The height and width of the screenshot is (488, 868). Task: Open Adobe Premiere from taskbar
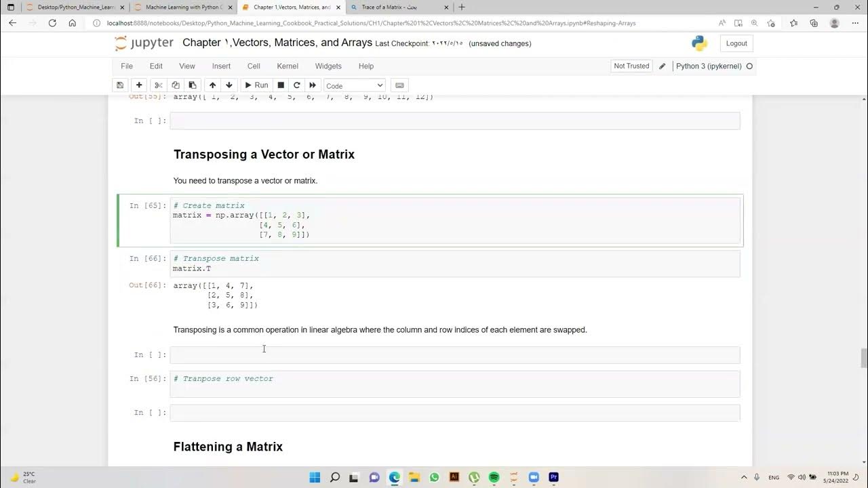[553, 477]
